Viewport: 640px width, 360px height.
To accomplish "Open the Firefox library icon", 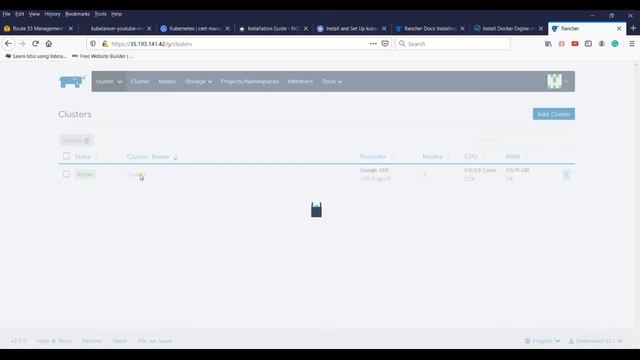I will 548,44.
